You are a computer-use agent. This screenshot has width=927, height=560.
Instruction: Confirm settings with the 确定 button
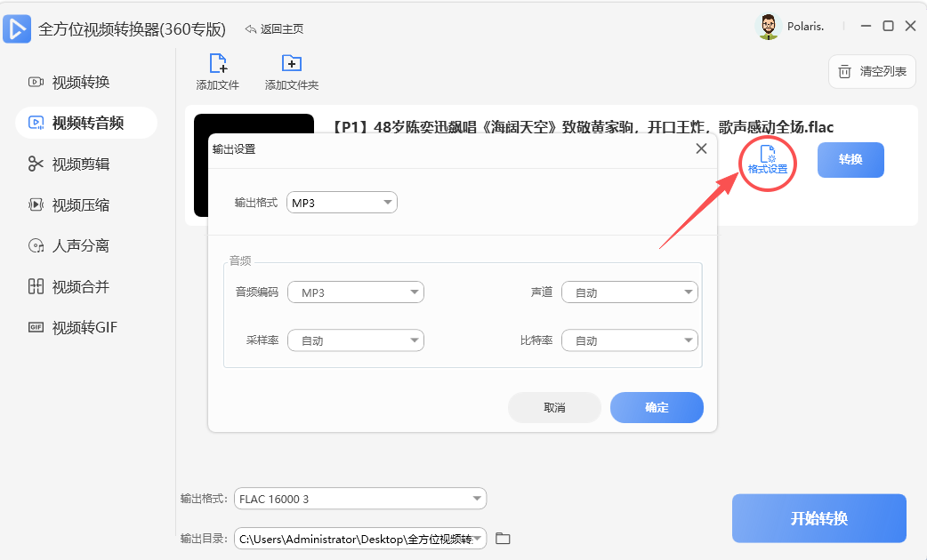(x=657, y=407)
